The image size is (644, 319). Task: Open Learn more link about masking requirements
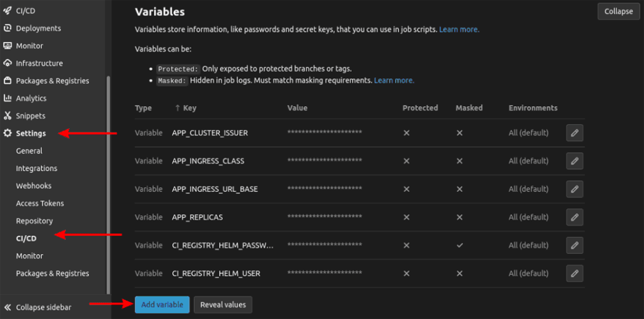point(394,81)
